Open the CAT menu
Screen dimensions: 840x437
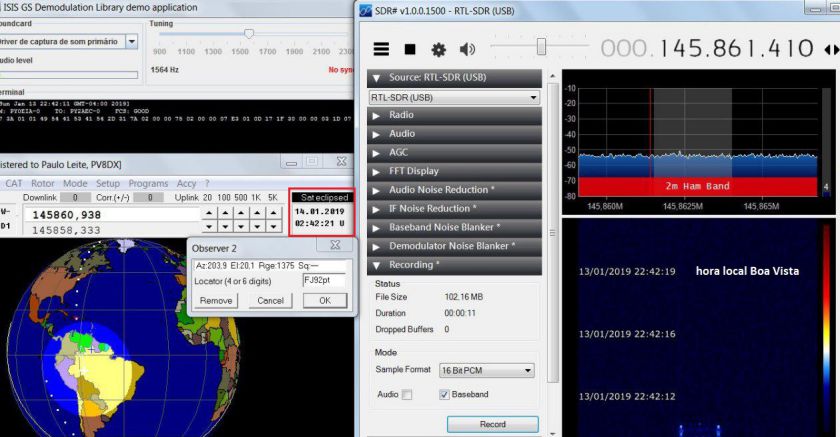click(14, 184)
